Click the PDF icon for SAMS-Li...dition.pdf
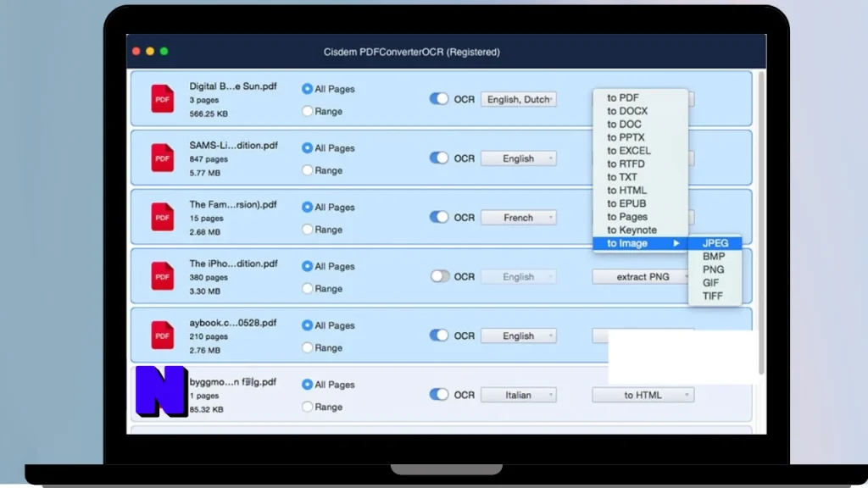The width and height of the screenshot is (868, 488). pos(162,158)
